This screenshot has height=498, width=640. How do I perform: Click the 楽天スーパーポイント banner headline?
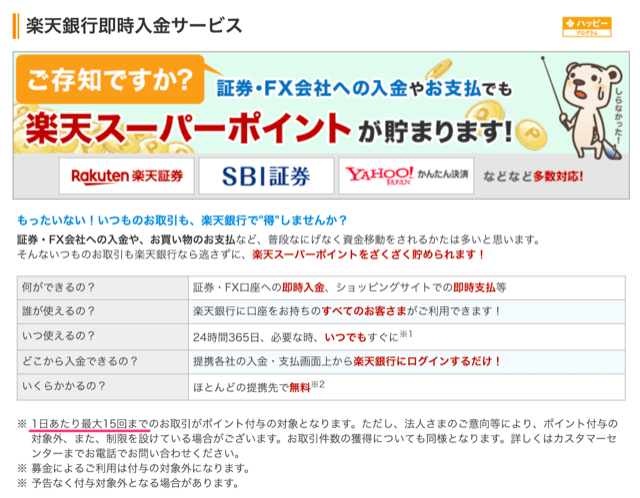[x=188, y=129]
